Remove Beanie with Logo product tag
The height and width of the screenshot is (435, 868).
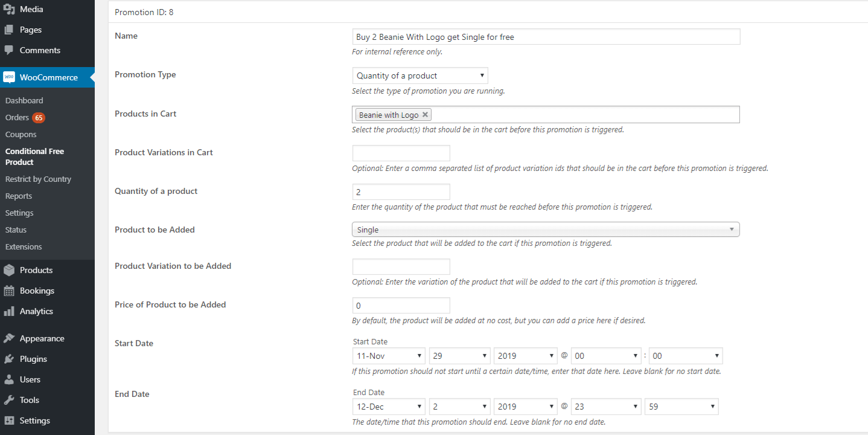(425, 115)
